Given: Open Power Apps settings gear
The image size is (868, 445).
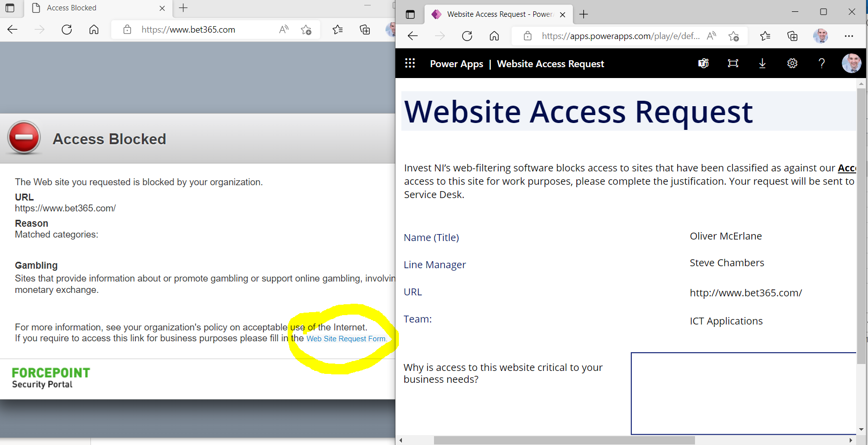Looking at the screenshot, I should pos(792,63).
